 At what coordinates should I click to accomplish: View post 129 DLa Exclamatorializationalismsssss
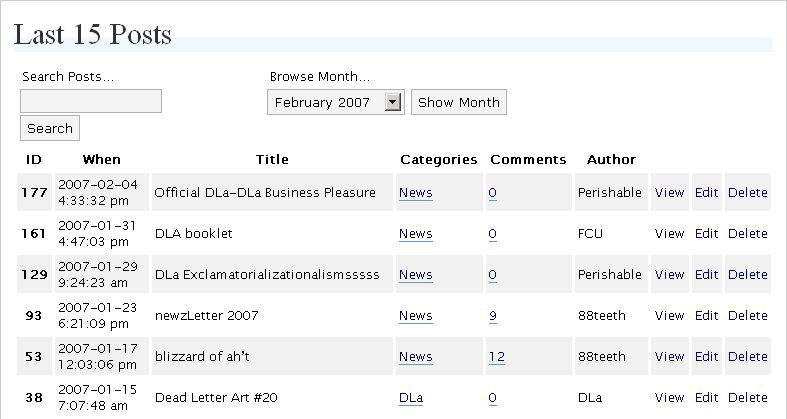tap(669, 275)
